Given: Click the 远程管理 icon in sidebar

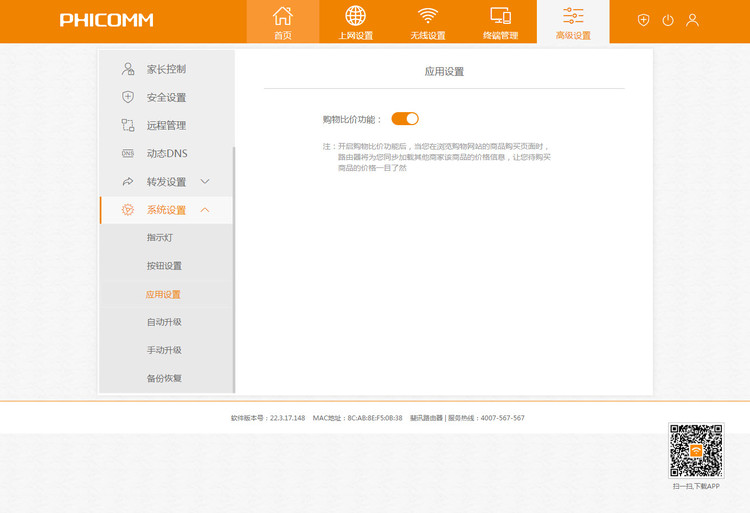Looking at the screenshot, I should 128,125.
